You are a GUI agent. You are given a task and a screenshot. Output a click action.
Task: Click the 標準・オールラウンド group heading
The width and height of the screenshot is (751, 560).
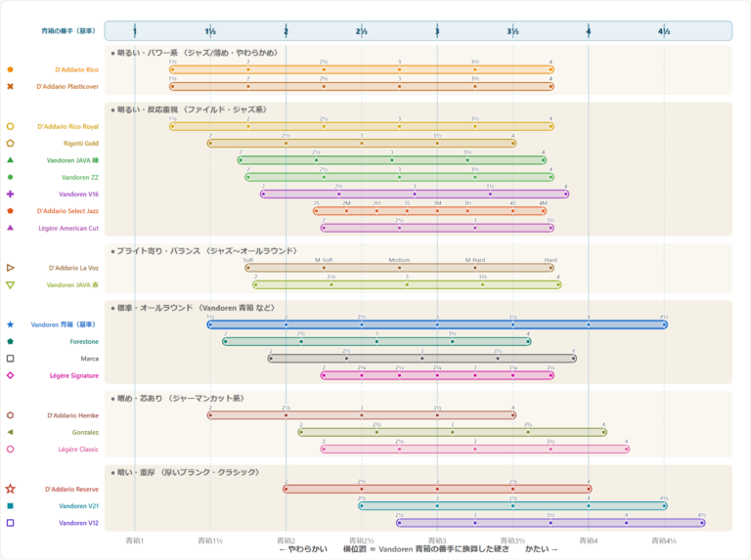point(193,308)
